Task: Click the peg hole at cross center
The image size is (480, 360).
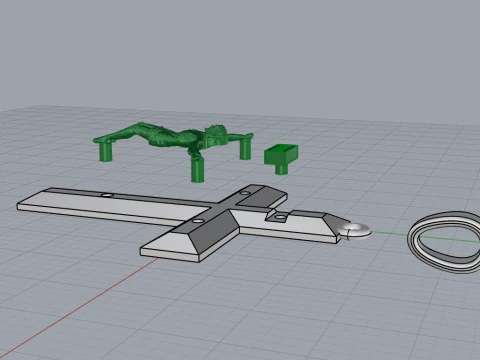Action: coord(199,221)
